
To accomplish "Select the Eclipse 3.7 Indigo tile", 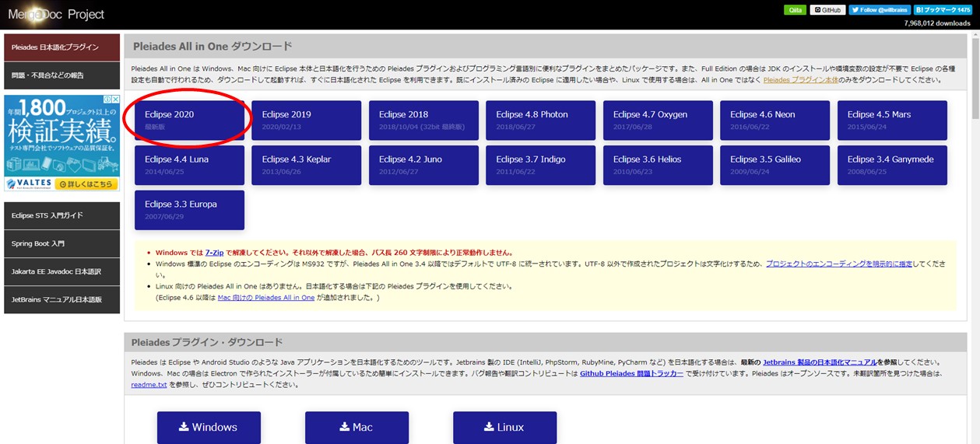I will coord(541,165).
